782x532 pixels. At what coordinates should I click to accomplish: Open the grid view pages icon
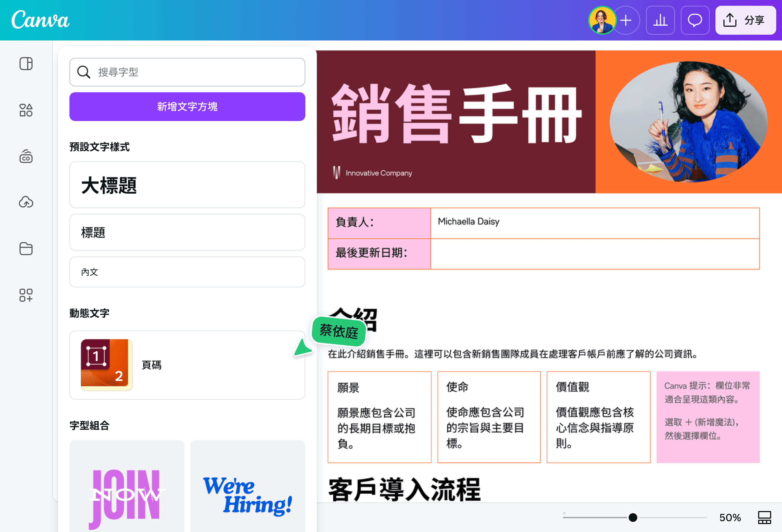tap(764, 517)
